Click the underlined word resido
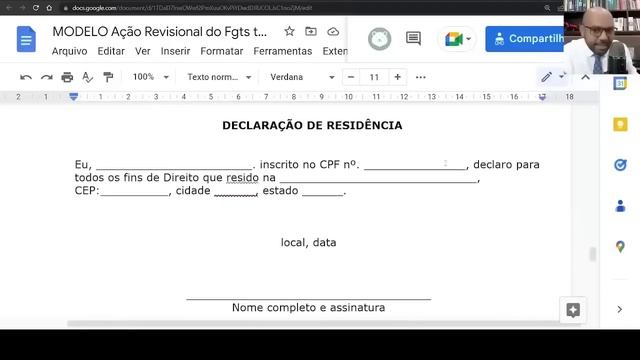 [242, 178]
